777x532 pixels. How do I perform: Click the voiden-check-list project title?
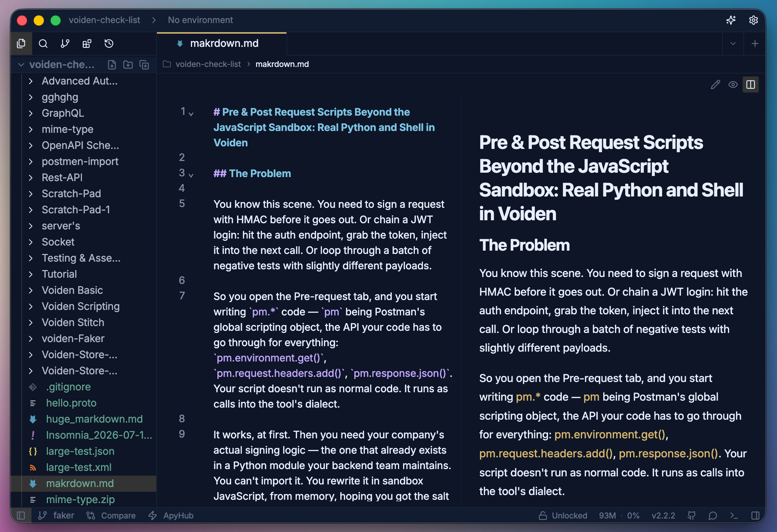coord(104,20)
